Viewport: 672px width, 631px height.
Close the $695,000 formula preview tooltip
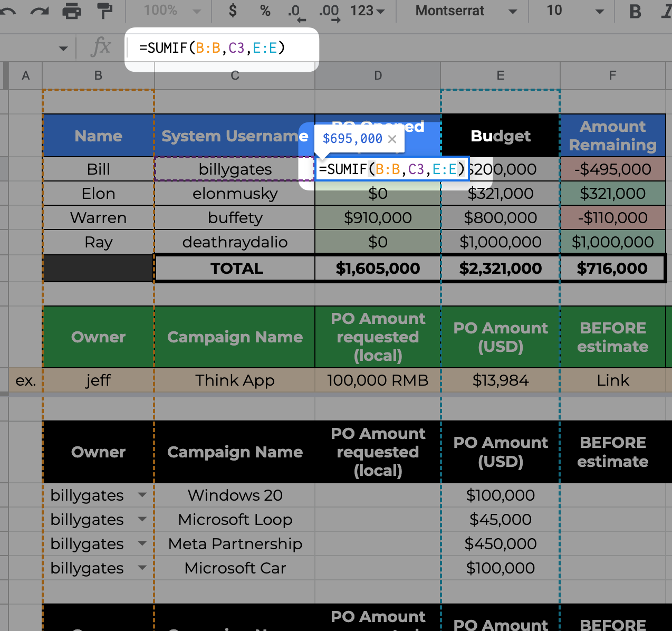point(392,139)
